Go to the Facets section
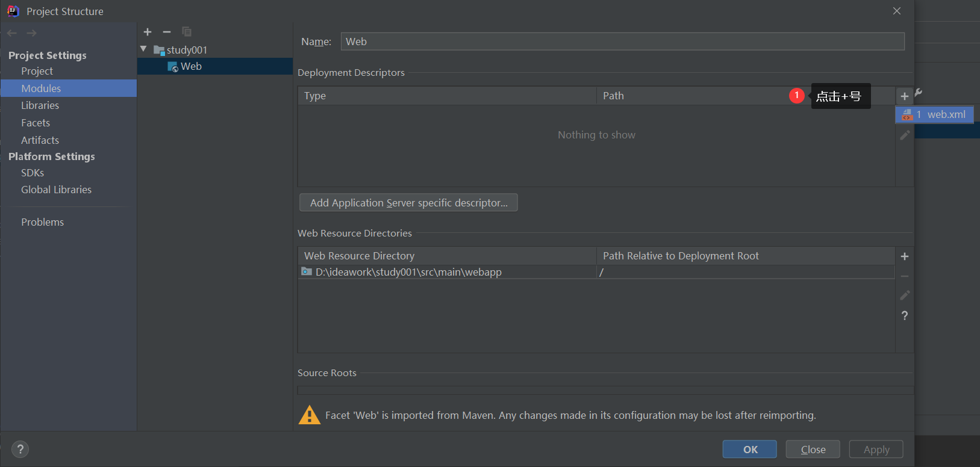This screenshot has width=980, height=467. [x=36, y=123]
